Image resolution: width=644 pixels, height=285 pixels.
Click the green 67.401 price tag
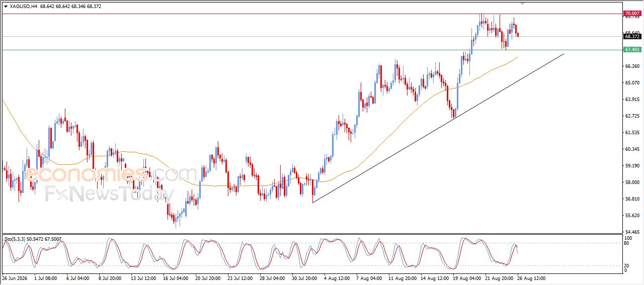pos(632,50)
